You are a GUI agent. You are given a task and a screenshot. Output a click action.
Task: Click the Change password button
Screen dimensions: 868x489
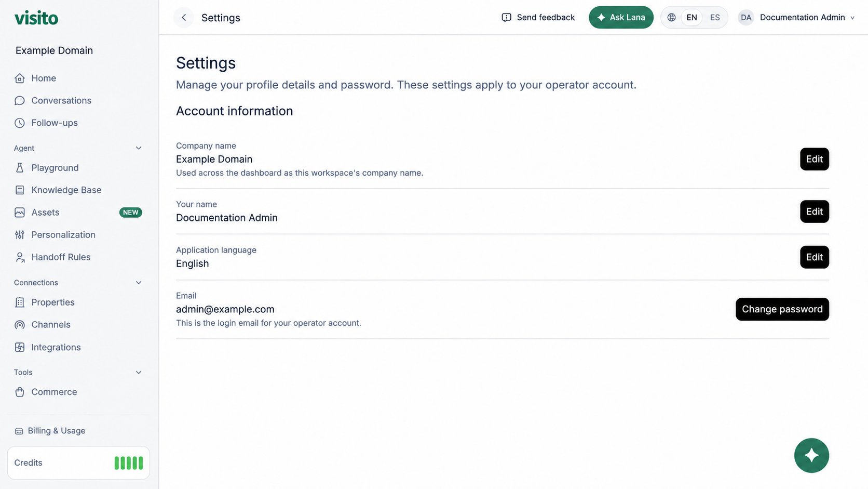click(782, 309)
